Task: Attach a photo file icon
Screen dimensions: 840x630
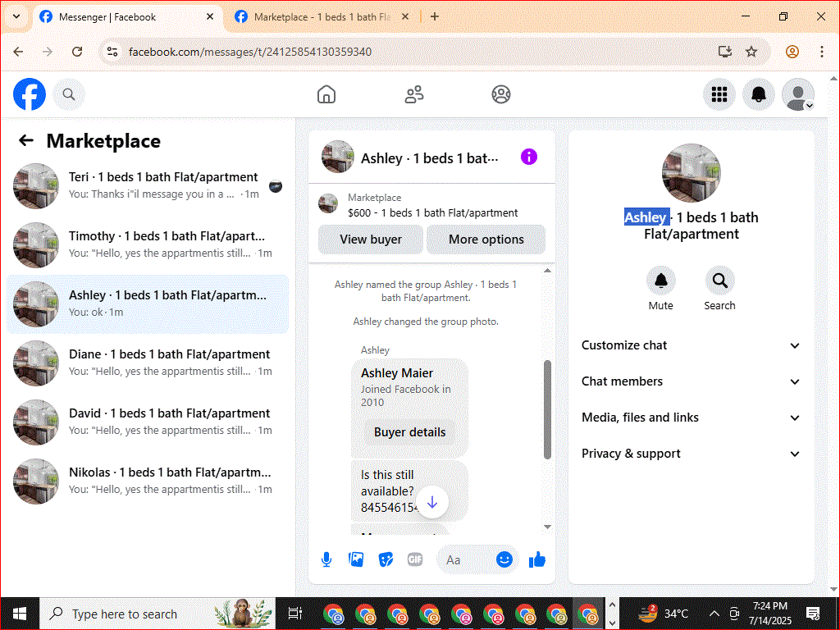Action: 356,559
